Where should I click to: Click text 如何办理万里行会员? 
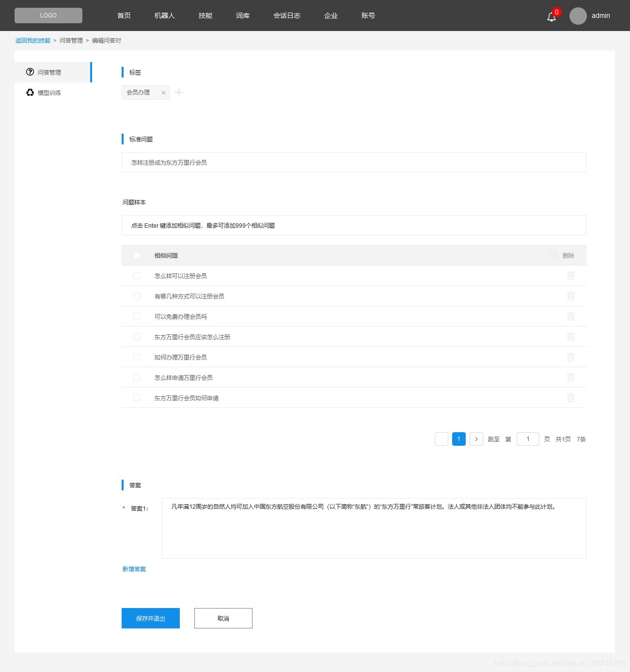pyautogui.click(x=181, y=357)
